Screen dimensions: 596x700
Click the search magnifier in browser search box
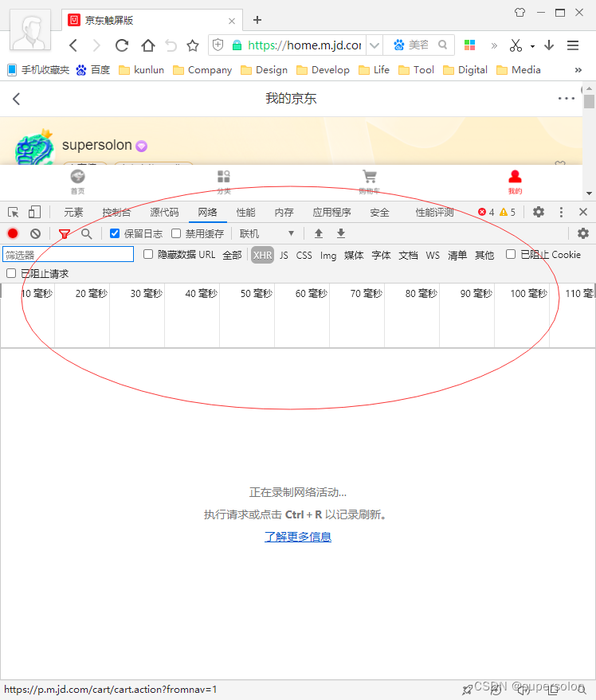pyautogui.click(x=442, y=45)
